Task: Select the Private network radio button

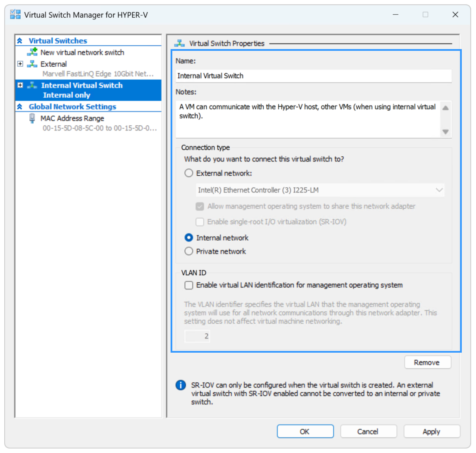Action: [x=189, y=251]
